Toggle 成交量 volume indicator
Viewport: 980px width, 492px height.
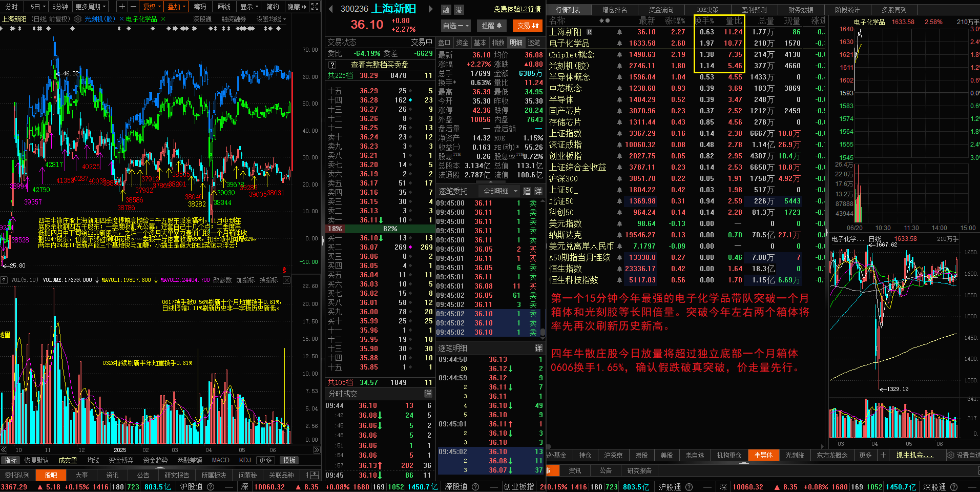tap(68, 460)
